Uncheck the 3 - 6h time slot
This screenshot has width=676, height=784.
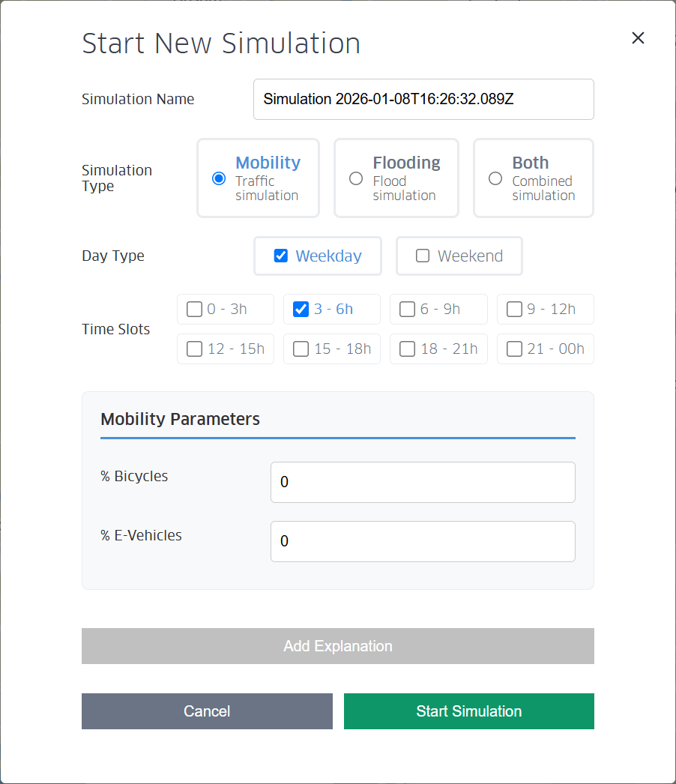tap(301, 310)
